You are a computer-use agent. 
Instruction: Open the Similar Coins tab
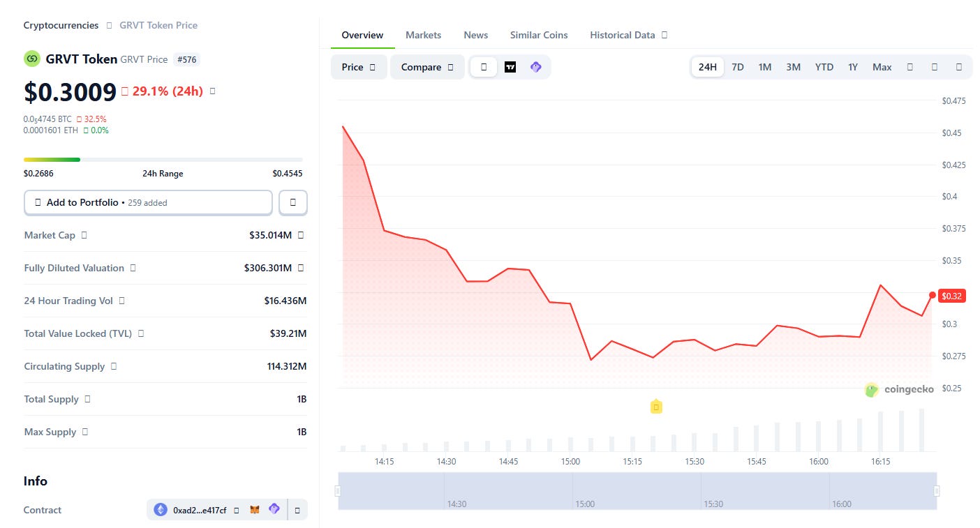(539, 35)
